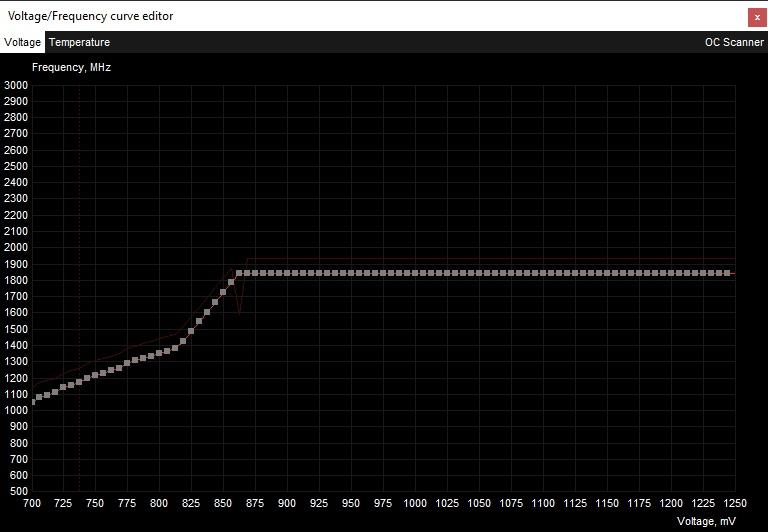Select the curve point at 1125 mV
This screenshot has width=768, height=532.
point(575,273)
